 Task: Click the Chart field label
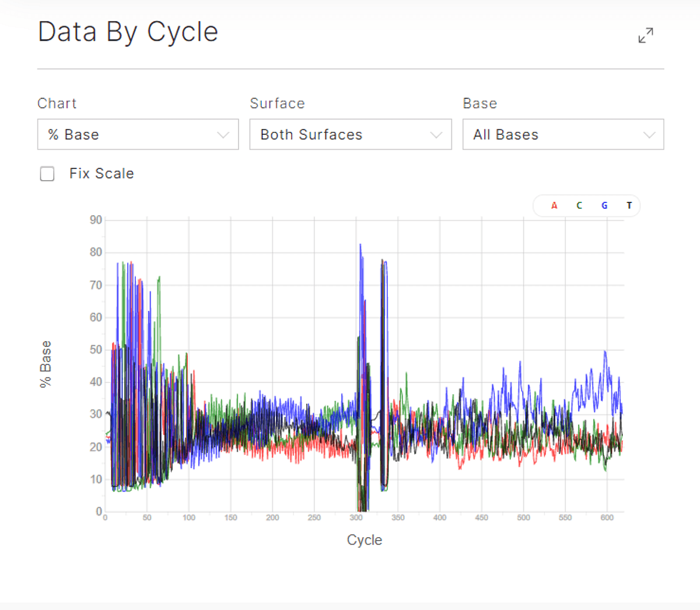(57, 103)
